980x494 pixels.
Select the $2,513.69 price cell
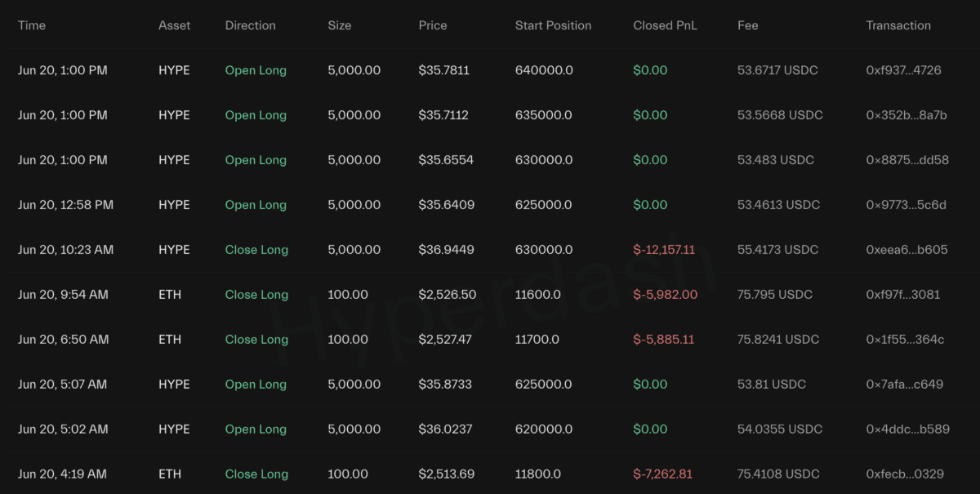point(446,474)
